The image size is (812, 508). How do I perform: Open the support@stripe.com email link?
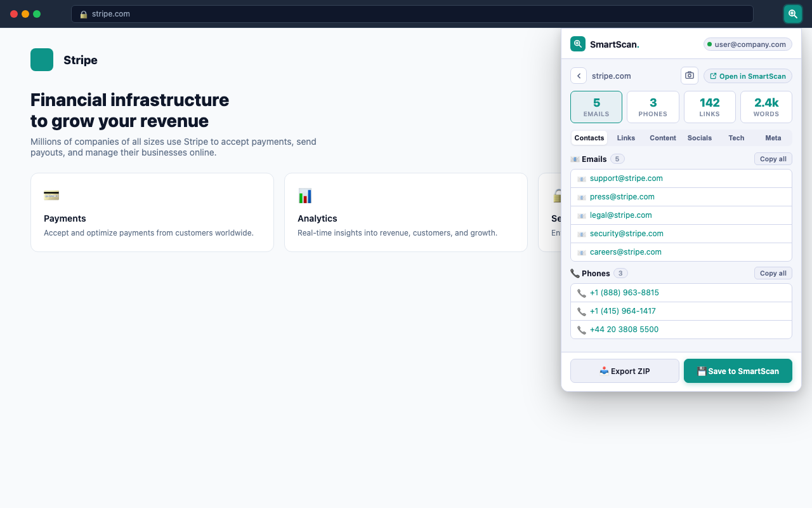pyautogui.click(x=626, y=178)
